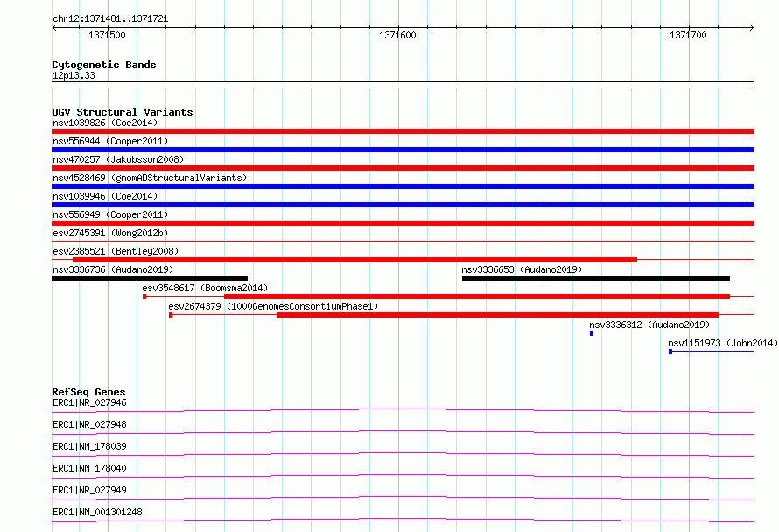779x532 pixels.
Task: Select the red bar for nsv1039826
Action: coord(403,131)
